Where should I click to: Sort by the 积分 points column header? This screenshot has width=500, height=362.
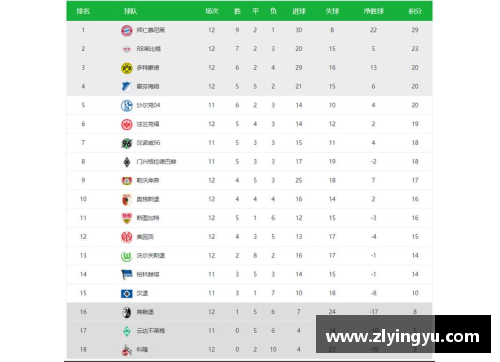click(415, 11)
